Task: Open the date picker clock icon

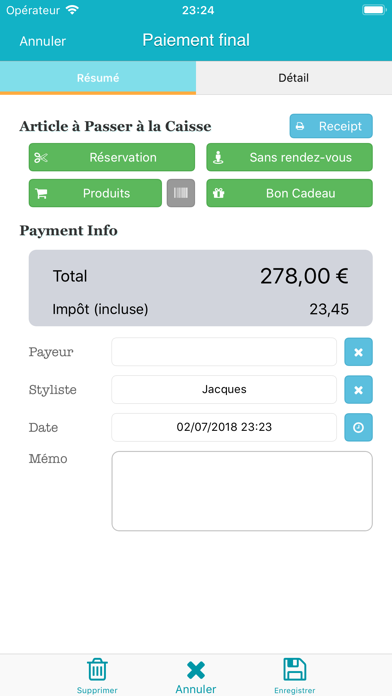Action: (358, 427)
